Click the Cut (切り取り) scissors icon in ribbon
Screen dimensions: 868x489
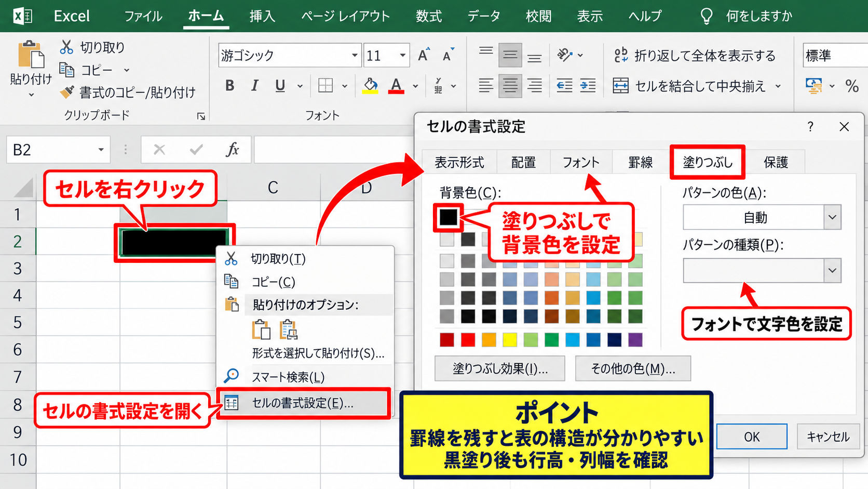coord(66,47)
